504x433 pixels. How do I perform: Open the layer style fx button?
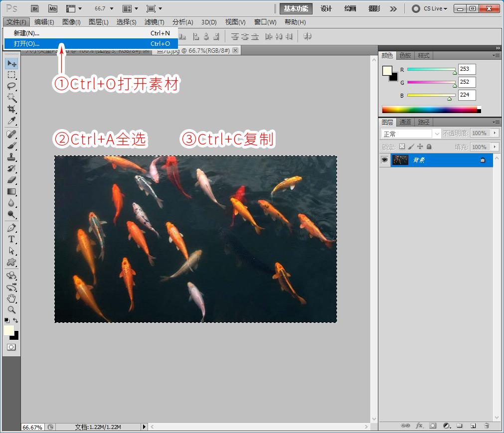[x=419, y=426]
